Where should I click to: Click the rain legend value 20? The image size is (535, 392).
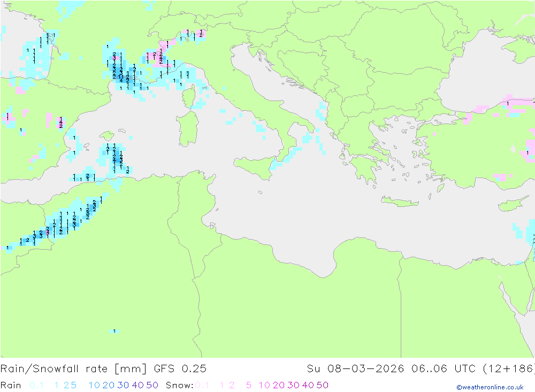pos(109,385)
